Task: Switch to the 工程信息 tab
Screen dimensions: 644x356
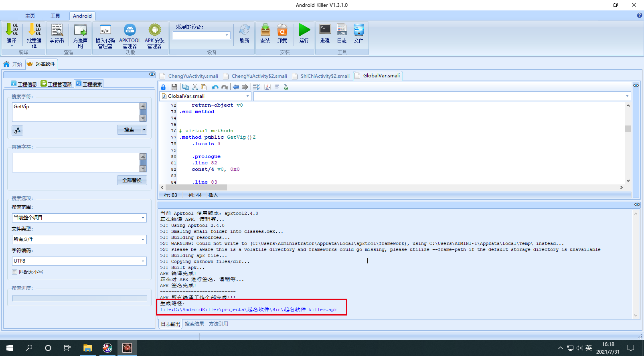Action: pos(24,84)
